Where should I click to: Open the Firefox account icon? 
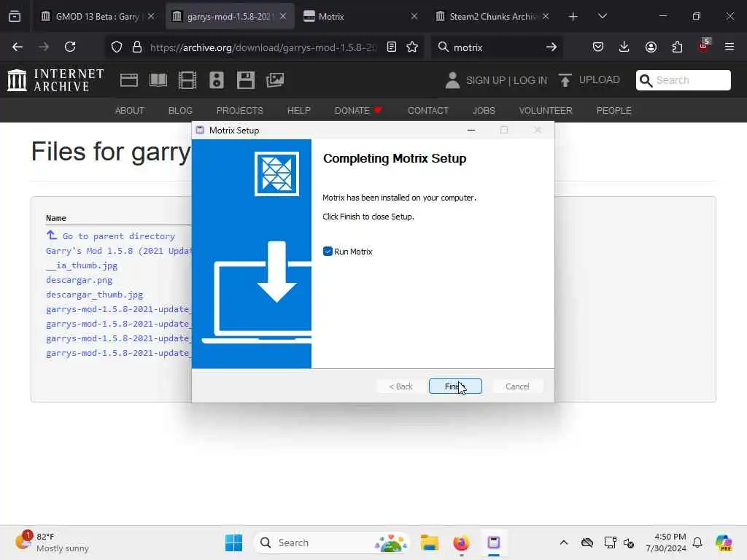click(651, 47)
